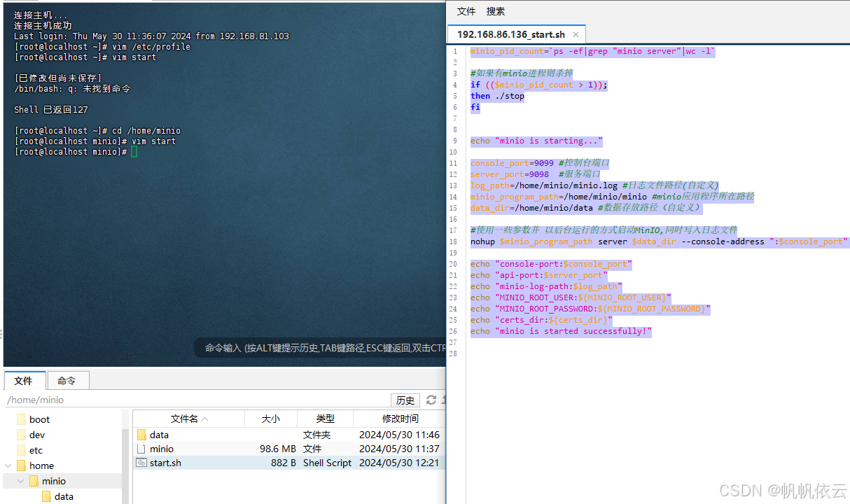
Task: Click the boot folder icon in tree
Action: click(21, 419)
